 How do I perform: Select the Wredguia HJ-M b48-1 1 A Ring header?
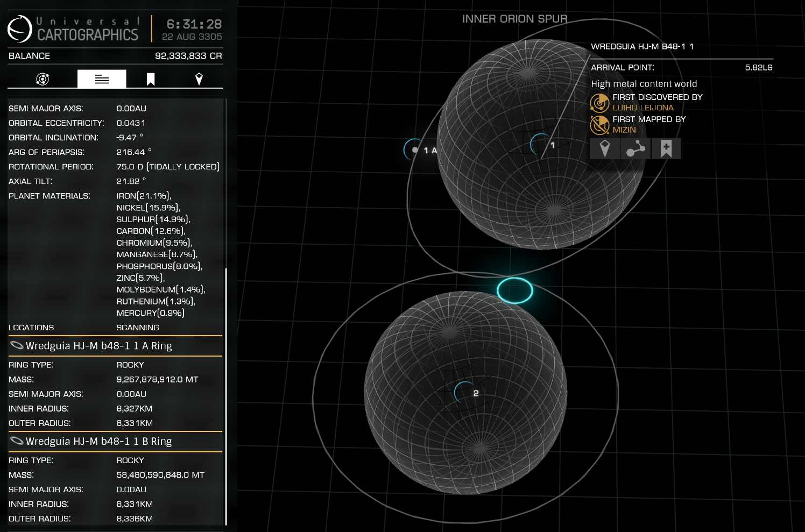pyautogui.click(x=115, y=346)
